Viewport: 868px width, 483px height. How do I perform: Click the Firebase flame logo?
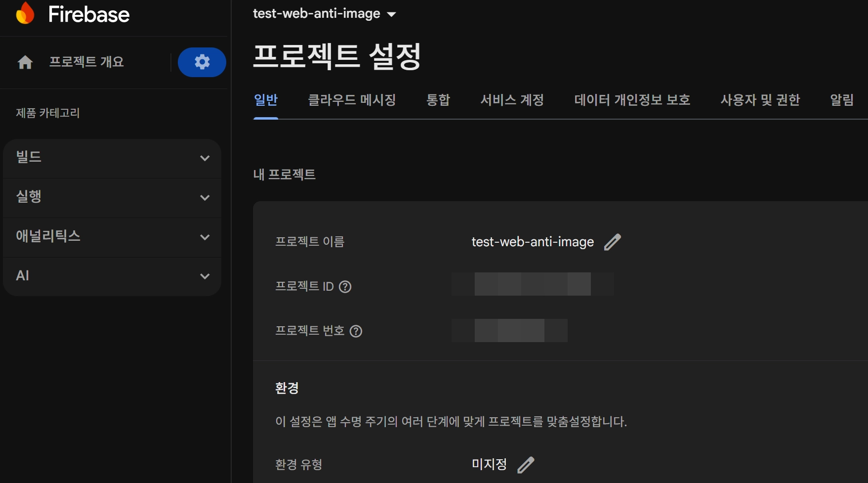coord(25,13)
